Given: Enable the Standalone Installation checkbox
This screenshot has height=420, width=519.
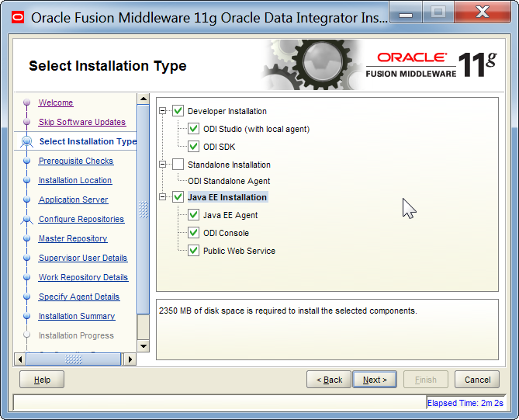Looking at the screenshot, I should coord(178,164).
